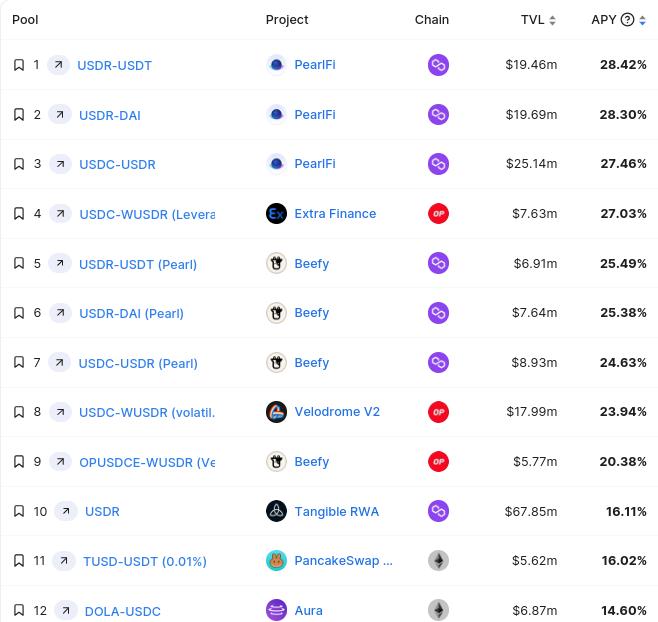Screen dimensions: 658x622
Task: Click Optimism chain icon in Velodrome row
Action: pyautogui.click(x=438, y=412)
